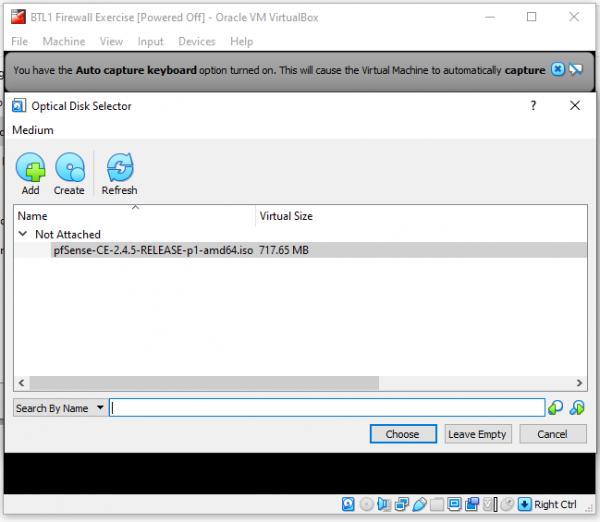Click the Optical Disk Selector title icon
This screenshot has height=522, width=600.
pyautogui.click(x=19, y=106)
